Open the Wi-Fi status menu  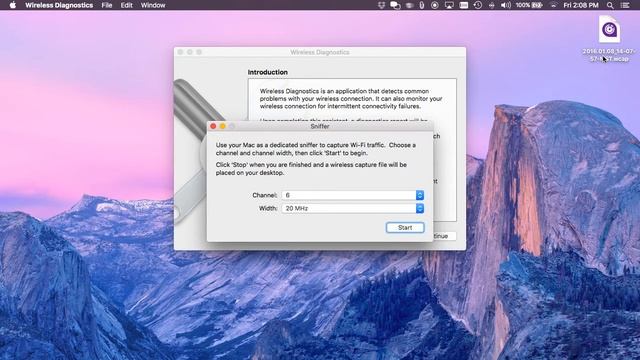[x=553, y=5]
